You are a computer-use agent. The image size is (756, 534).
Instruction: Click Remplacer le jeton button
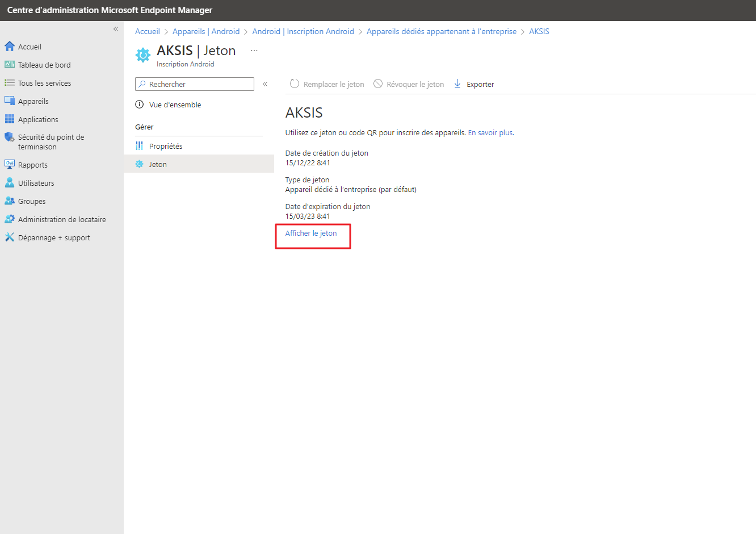327,84
